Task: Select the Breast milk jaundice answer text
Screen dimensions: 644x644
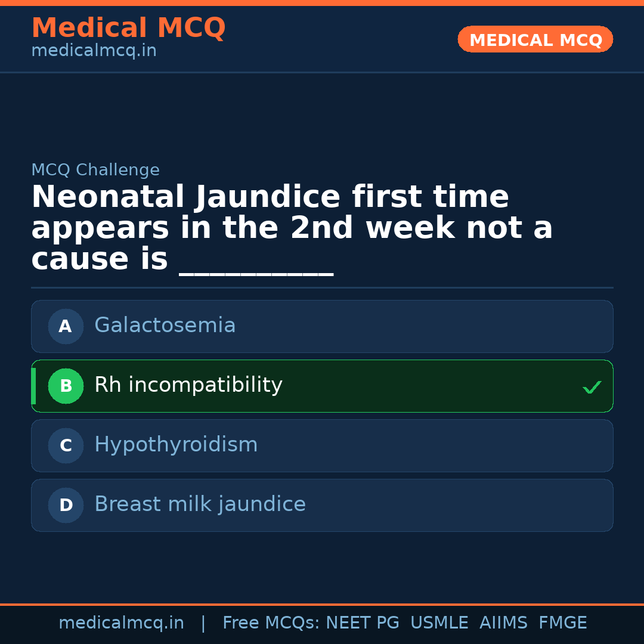Action: click(x=200, y=504)
